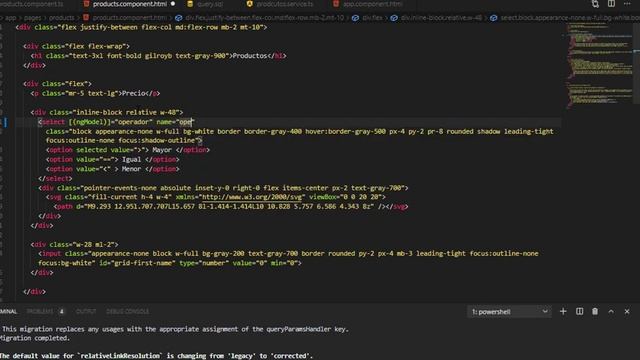Viewport: 640px width, 360px height.
Task: Split the editor to the right
Action: [611, 4]
